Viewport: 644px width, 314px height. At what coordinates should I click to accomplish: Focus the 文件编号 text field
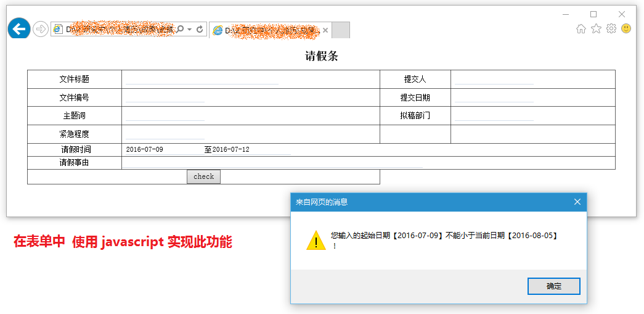165,97
